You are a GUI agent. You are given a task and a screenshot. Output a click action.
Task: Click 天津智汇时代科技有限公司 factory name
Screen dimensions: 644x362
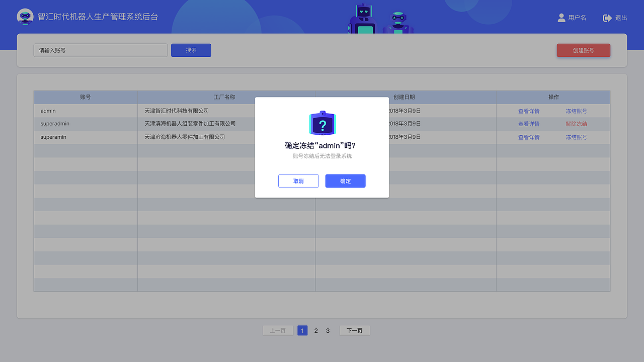177,111
